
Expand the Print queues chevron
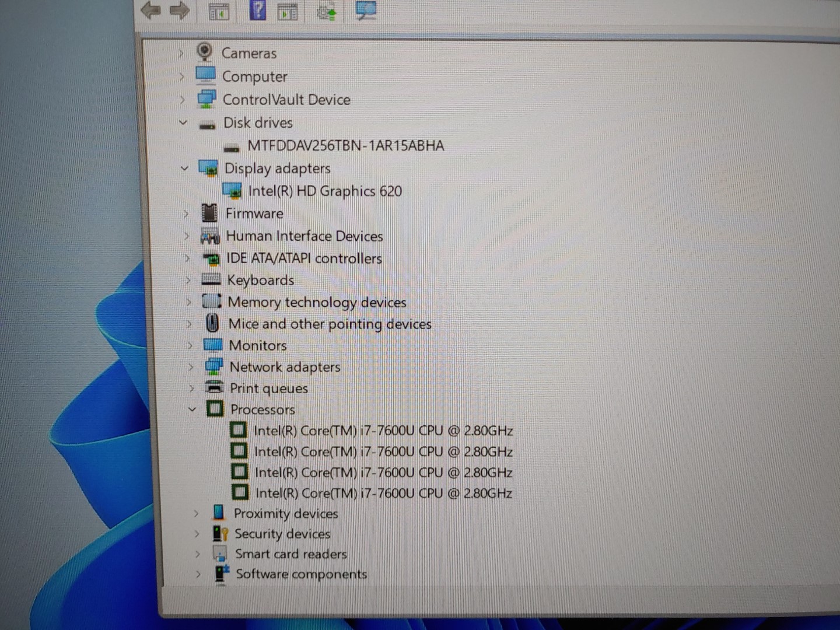pos(191,388)
